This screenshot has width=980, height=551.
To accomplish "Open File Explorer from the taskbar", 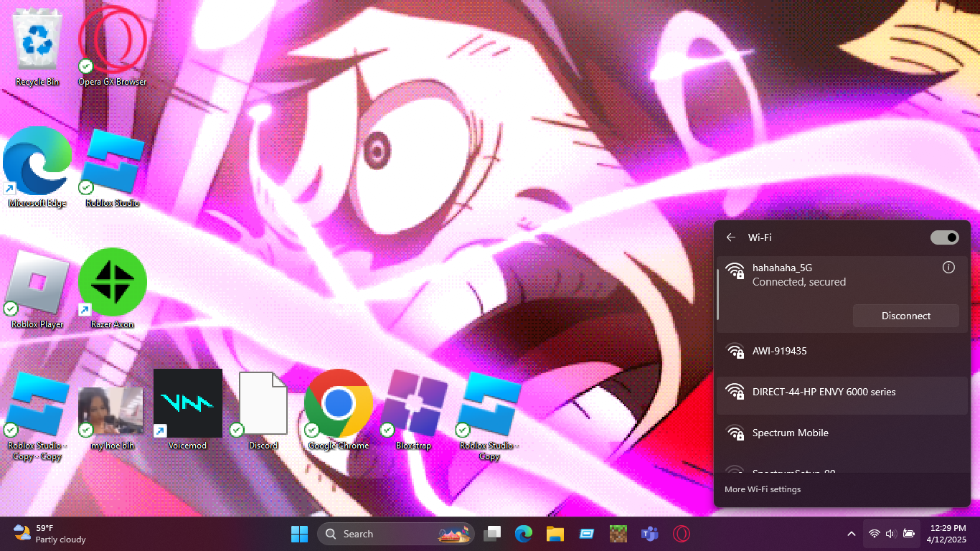I will point(555,534).
